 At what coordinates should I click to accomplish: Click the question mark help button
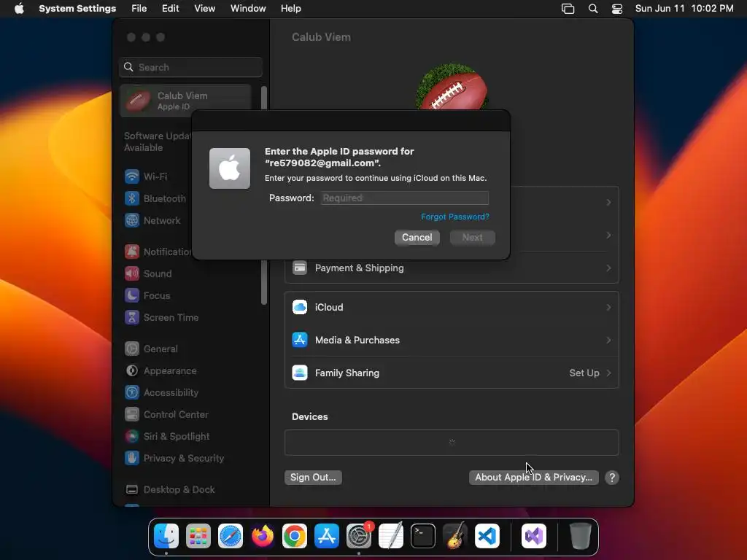612,477
